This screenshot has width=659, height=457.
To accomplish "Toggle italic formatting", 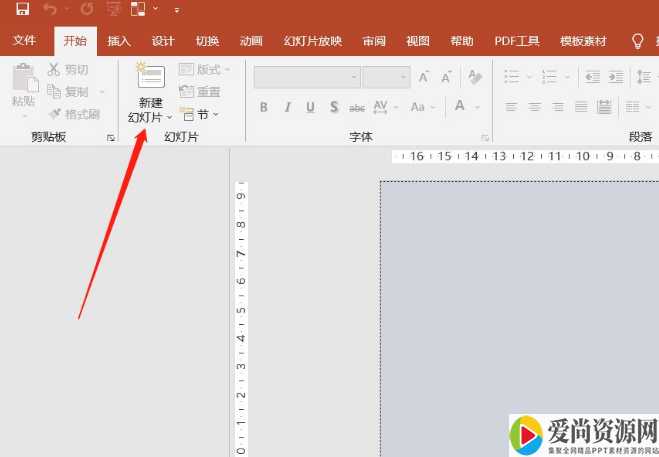I will click(287, 107).
